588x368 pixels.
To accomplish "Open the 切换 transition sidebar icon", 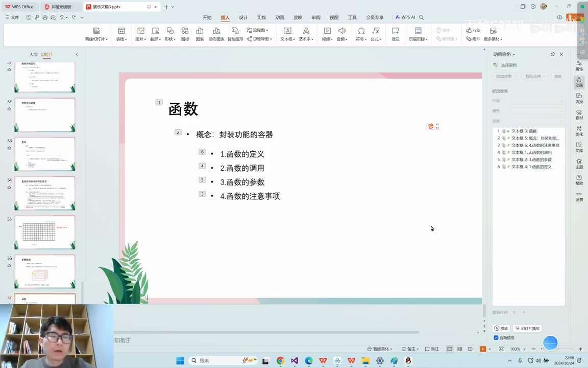I will click(579, 98).
